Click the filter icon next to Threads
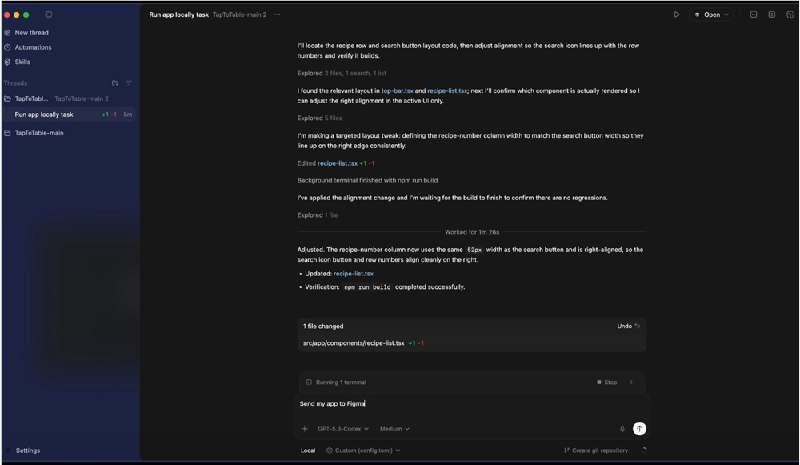This screenshot has height=465, width=800. (x=129, y=83)
